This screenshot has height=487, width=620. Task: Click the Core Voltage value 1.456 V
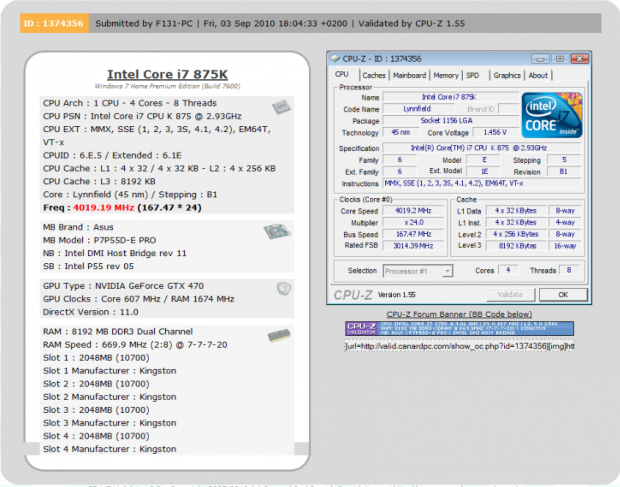click(x=495, y=132)
